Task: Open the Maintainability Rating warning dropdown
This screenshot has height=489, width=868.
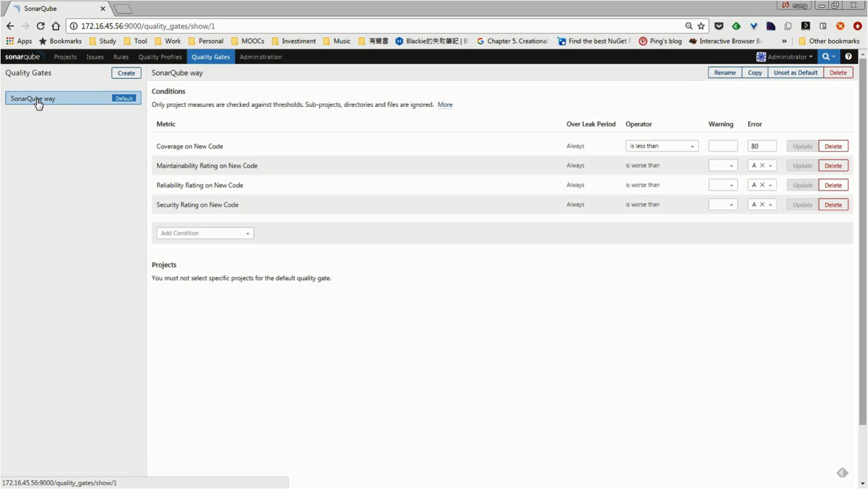Action: click(x=723, y=166)
